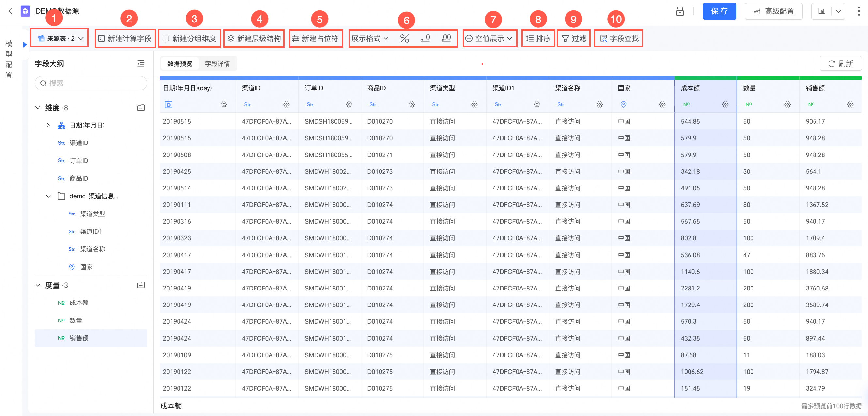Collapse the 维度 section
The width and height of the screenshot is (868, 416).
coord(38,107)
